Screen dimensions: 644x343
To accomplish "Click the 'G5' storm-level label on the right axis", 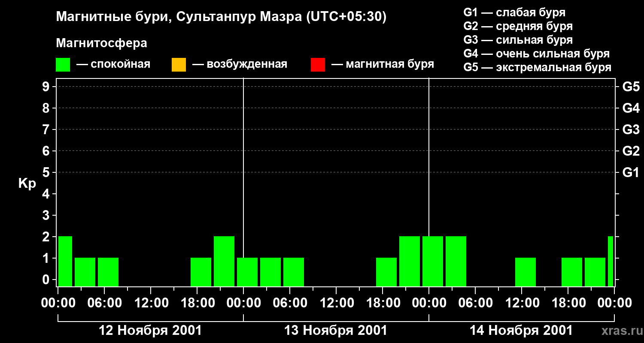I will (631, 87).
